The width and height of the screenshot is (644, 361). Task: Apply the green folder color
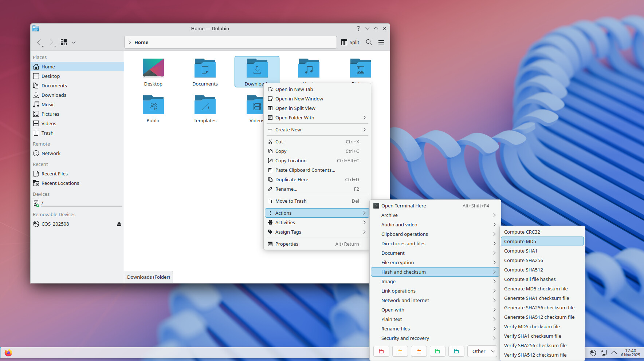click(437, 351)
